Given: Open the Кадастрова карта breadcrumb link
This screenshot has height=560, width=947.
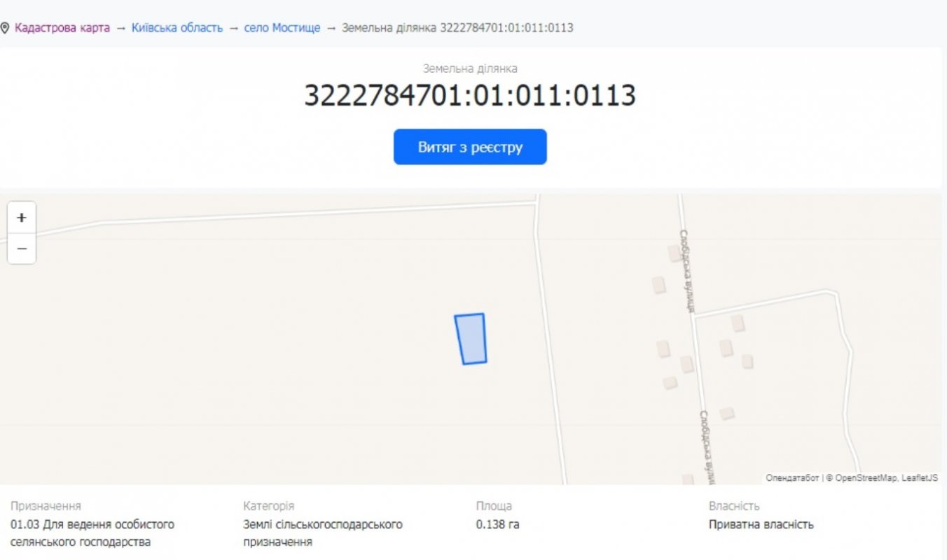Looking at the screenshot, I should point(62,28).
